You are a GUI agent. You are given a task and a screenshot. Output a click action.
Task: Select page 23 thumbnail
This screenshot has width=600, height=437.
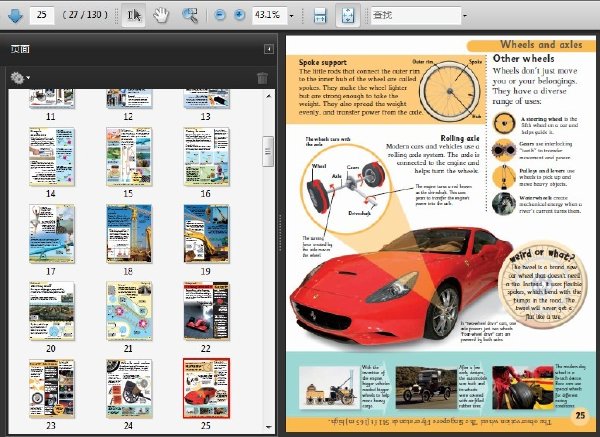52,388
